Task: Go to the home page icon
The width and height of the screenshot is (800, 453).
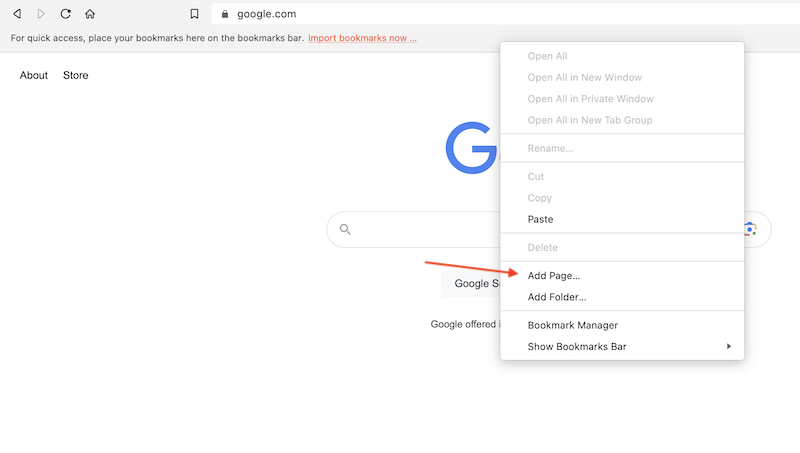Action: [x=90, y=14]
